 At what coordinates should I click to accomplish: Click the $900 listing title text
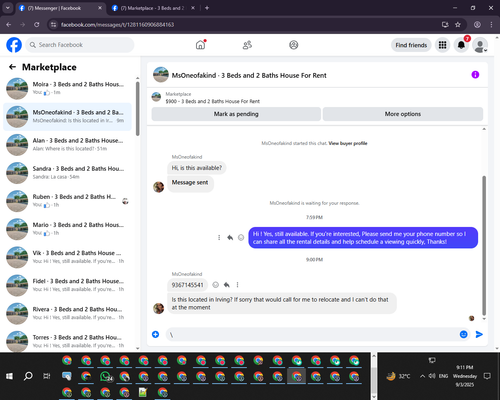click(x=213, y=101)
